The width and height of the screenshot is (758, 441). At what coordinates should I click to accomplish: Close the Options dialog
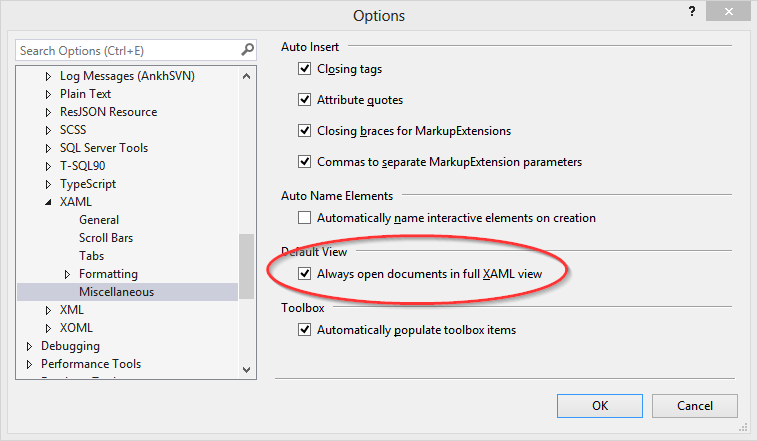729,11
